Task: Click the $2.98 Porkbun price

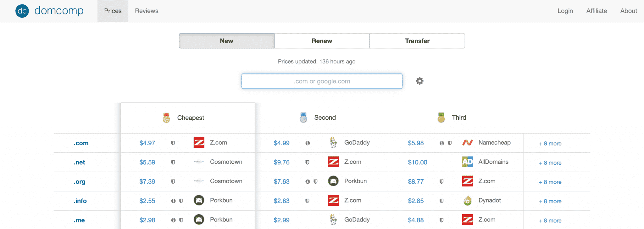Action: point(147,220)
